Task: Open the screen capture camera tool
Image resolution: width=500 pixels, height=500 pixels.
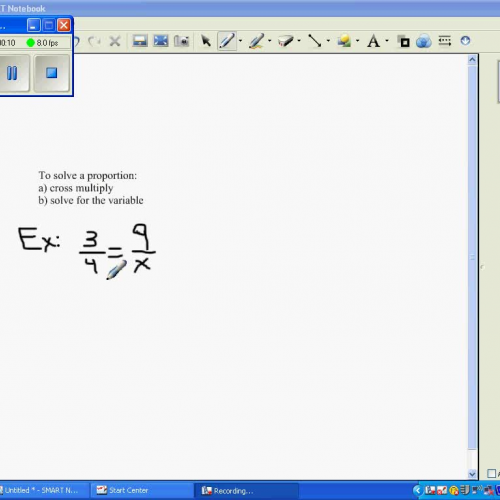Action: point(182,41)
